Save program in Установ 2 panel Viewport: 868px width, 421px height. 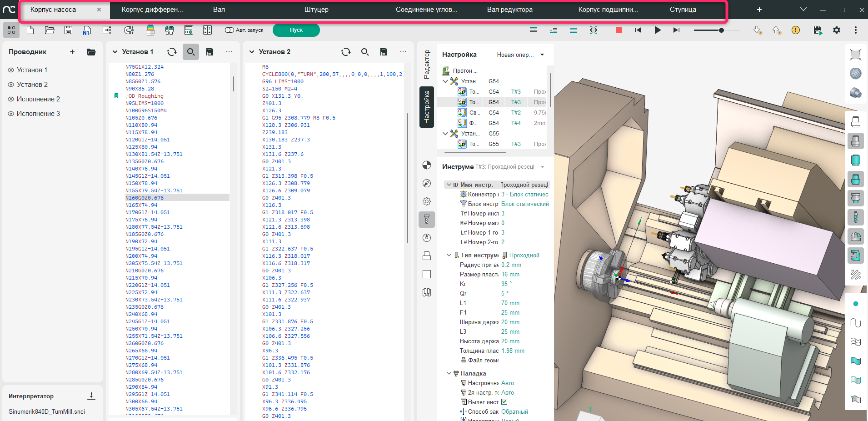[x=384, y=52]
